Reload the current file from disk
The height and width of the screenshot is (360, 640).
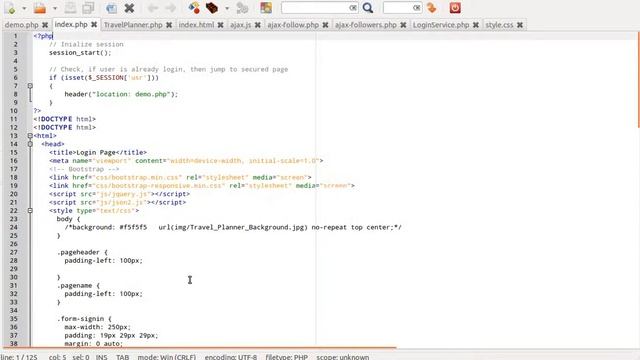(111, 8)
